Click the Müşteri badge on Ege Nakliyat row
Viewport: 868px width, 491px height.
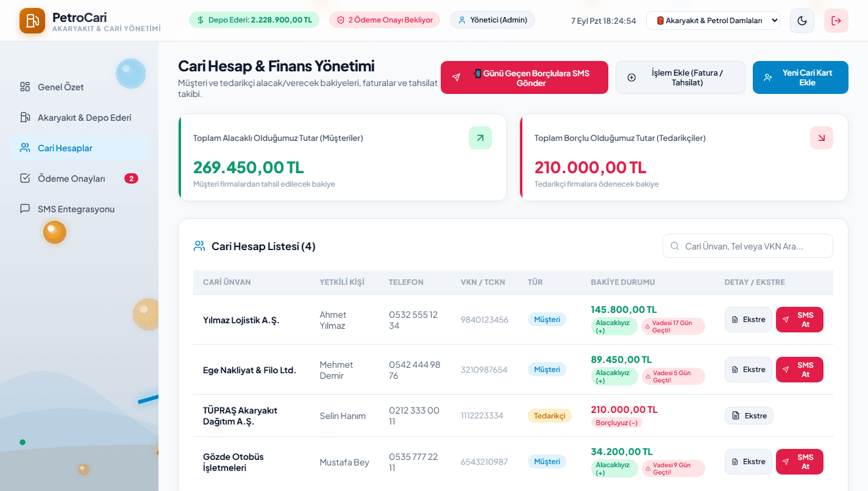click(x=547, y=370)
